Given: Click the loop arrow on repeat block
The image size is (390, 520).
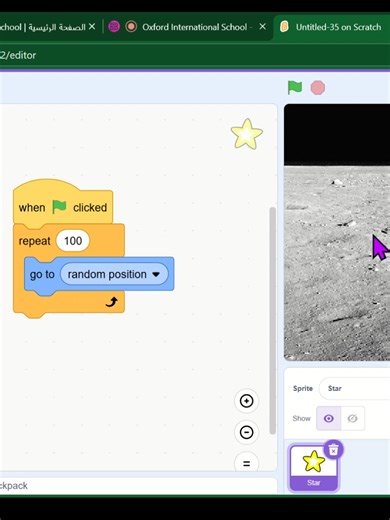Looking at the screenshot, I should (111, 302).
